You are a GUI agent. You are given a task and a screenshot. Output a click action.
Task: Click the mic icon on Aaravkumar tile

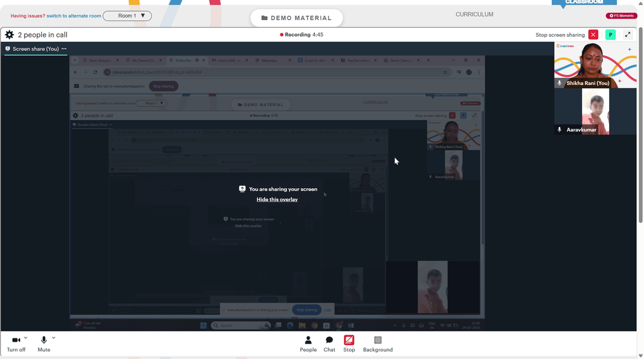coord(560,130)
